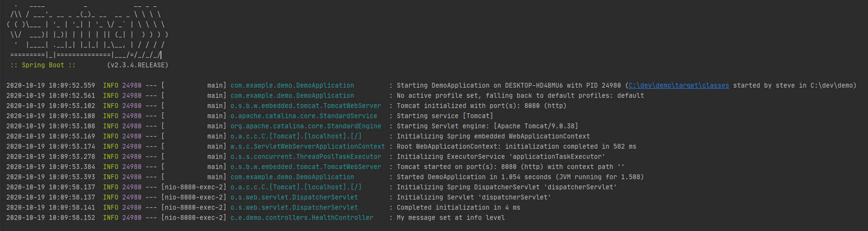The width and height of the screenshot is (868, 231).
Task: Click the org.apache.catalina.core.StandardEngine logger name
Action: coord(306,126)
